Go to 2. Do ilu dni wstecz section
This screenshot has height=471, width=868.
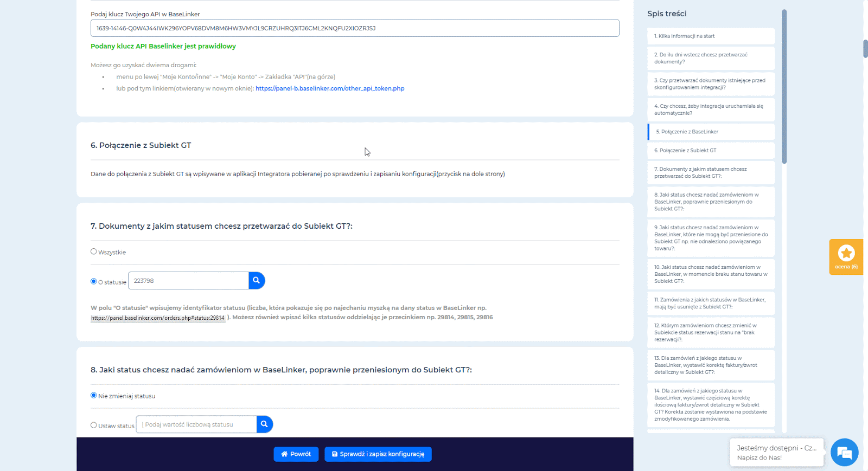pos(711,59)
